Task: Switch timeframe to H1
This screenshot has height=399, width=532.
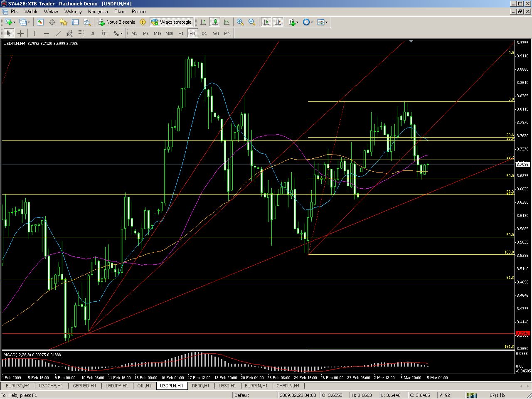Action: [x=181, y=33]
